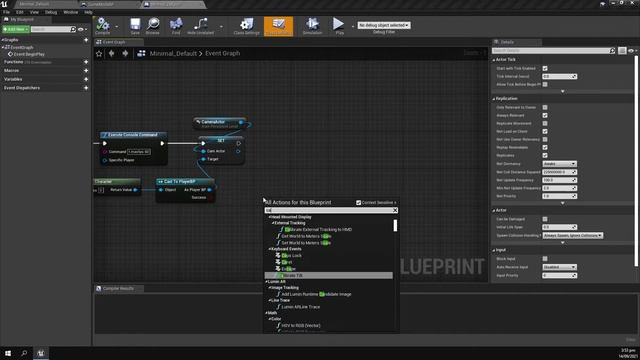Click the search icon in My Blueprint panel
The image size is (640, 360).
point(73,29)
